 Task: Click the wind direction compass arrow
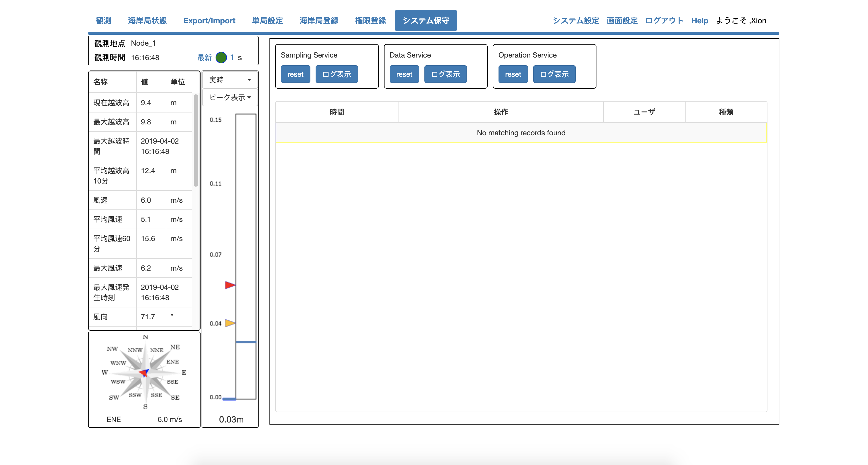[144, 373]
